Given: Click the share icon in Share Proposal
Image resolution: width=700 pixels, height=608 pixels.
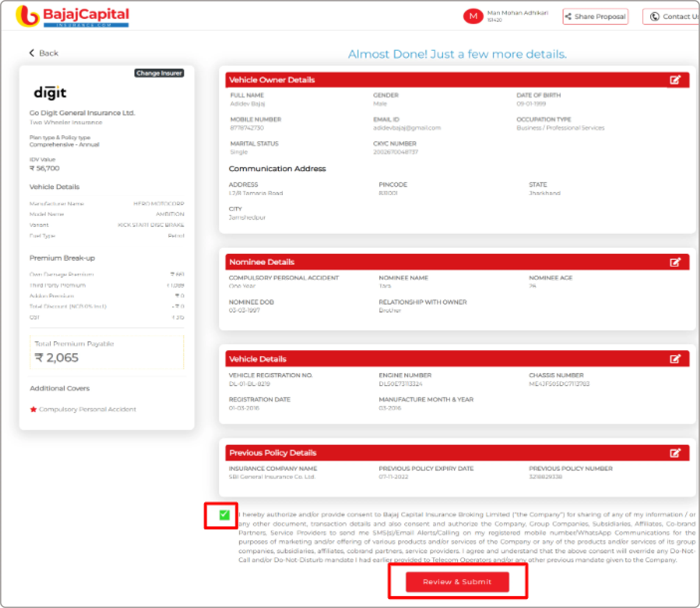Looking at the screenshot, I should pyautogui.click(x=569, y=17).
